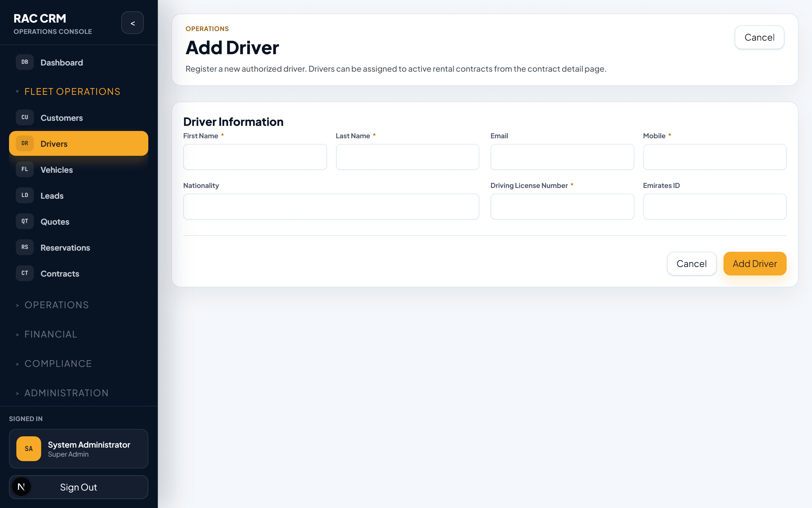Focus the Driving License Number field
The width and height of the screenshot is (812, 508).
tap(562, 207)
